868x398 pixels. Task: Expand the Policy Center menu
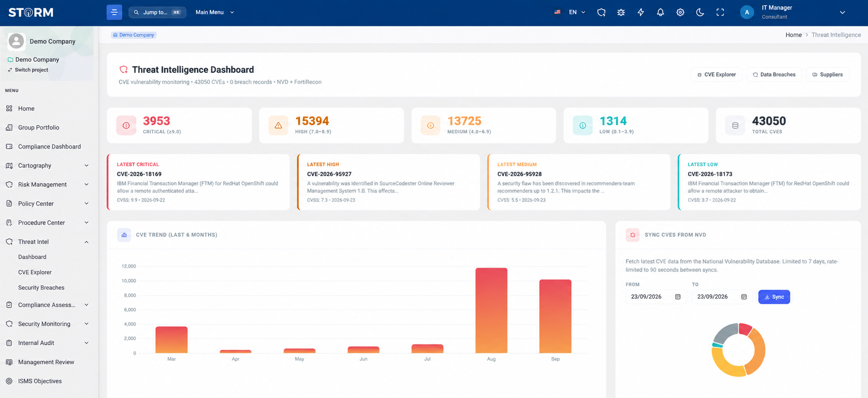(x=47, y=203)
